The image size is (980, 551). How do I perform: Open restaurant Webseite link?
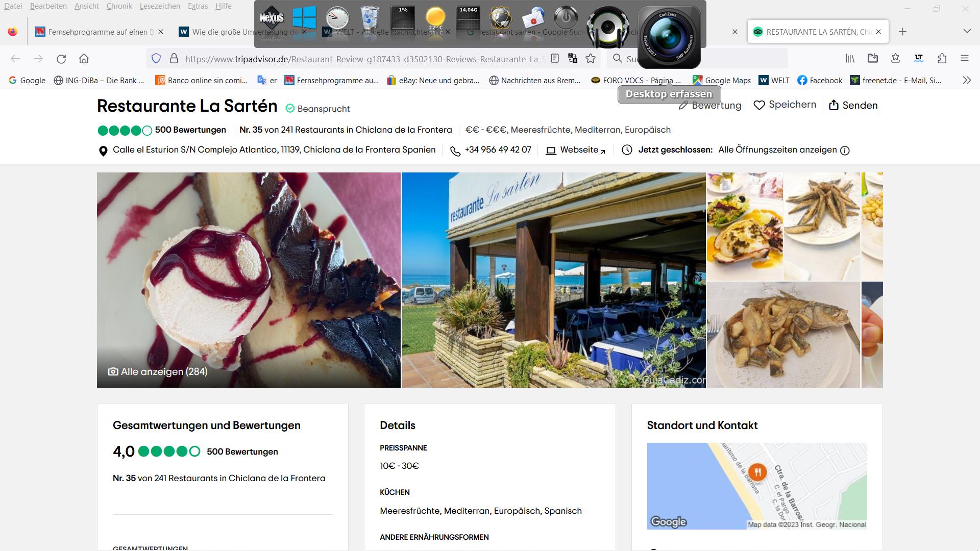pyautogui.click(x=579, y=150)
